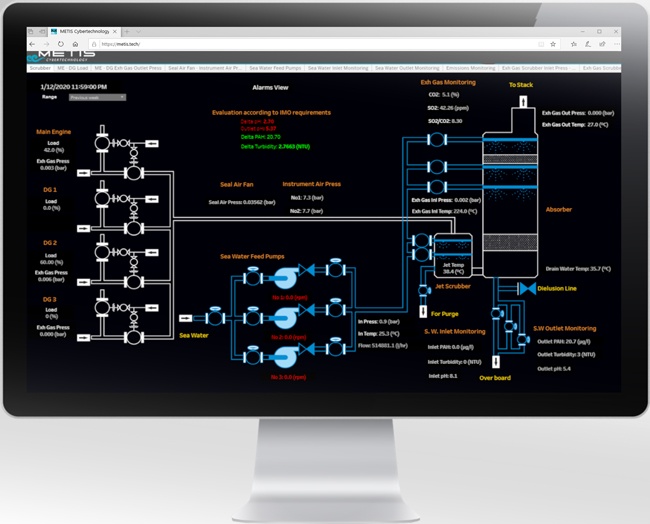Click the Exh Gas Inl Temp 224.0 reading
The height and width of the screenshot is (524, 650).
pyautogui.click(x=444, y=211)
